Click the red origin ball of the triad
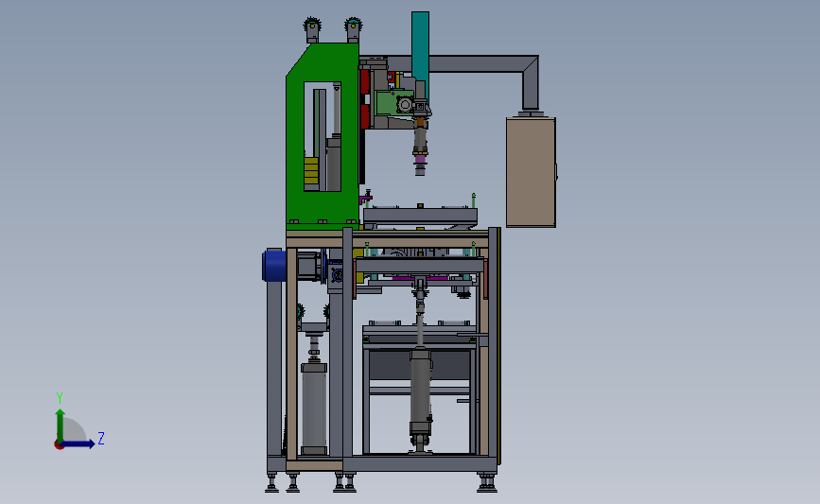820x504 pixels. click(59, 445)
